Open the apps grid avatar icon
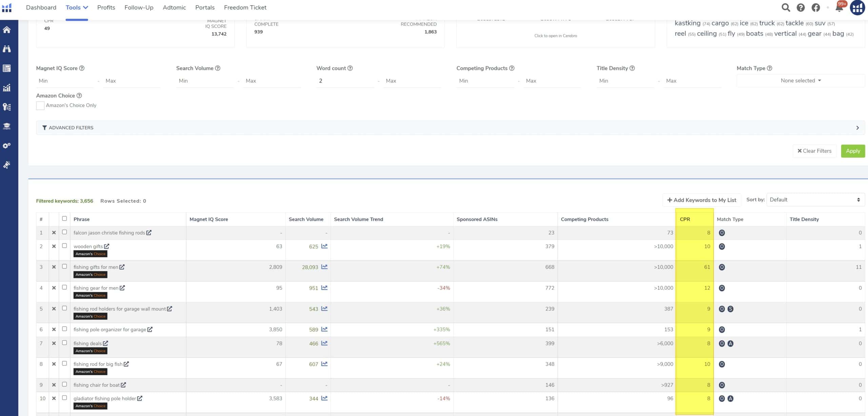Screen dimensions: 868x416 click(857, 7)
